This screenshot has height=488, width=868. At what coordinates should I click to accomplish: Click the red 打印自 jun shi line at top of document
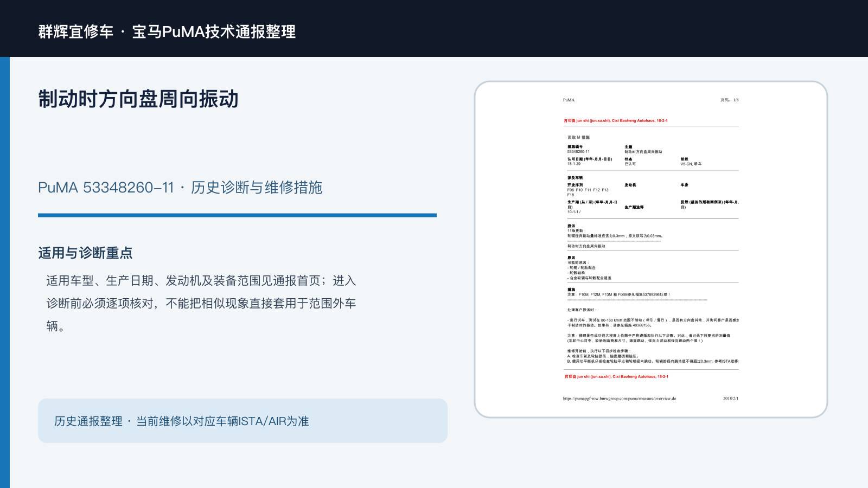point(616,121)
